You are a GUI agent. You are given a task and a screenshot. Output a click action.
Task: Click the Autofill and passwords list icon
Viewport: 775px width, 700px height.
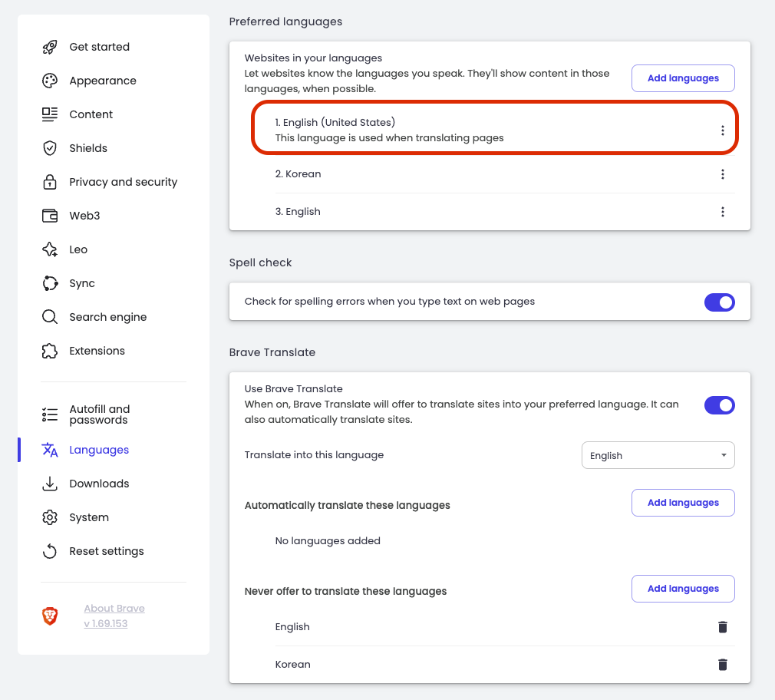click(50, 414)
